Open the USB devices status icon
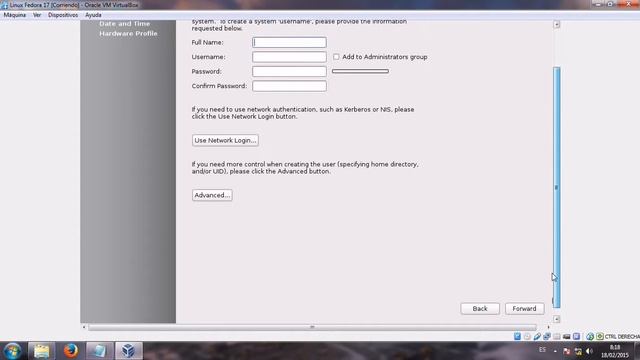Screen dimensions: 640x360 (537, 336)
